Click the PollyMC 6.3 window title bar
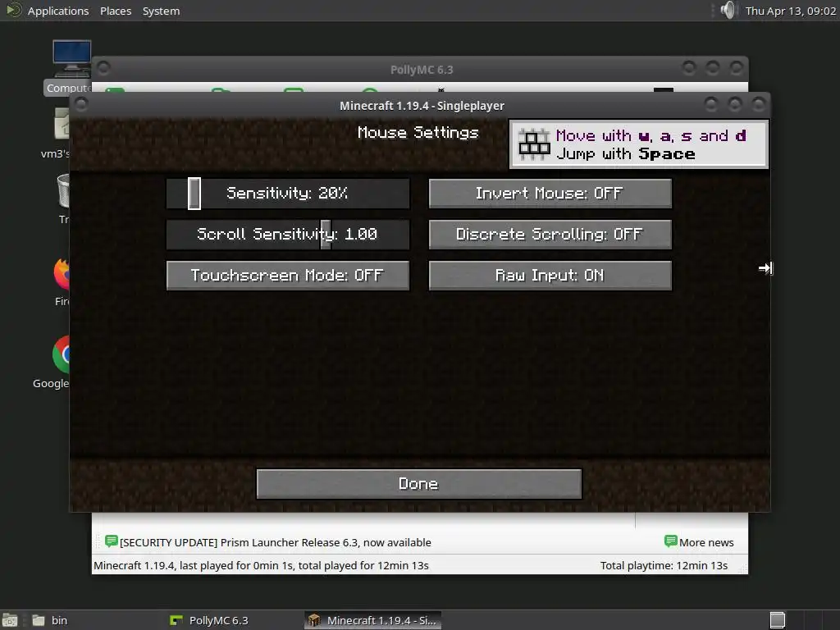840x630 pixels. 422,70
